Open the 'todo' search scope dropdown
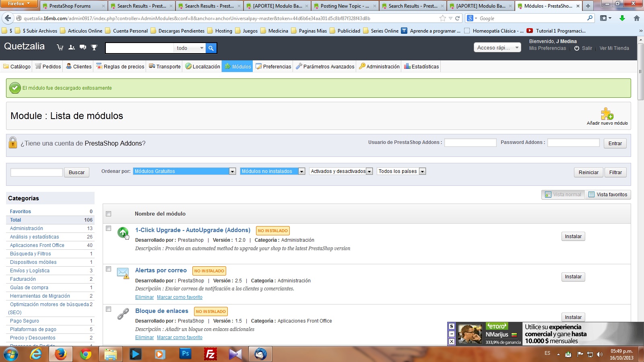Image resolution: width=644 pixels, height=362 pixels. 190,48
